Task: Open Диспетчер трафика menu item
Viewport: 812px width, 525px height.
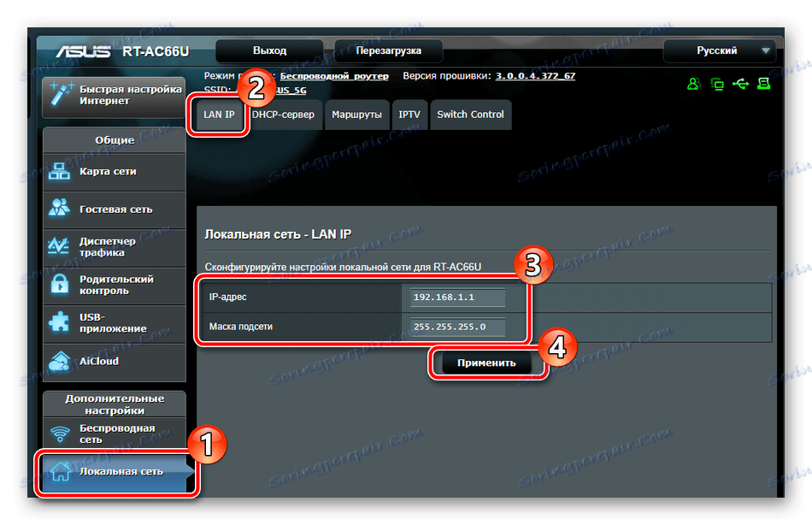Action: coord(115,247)
